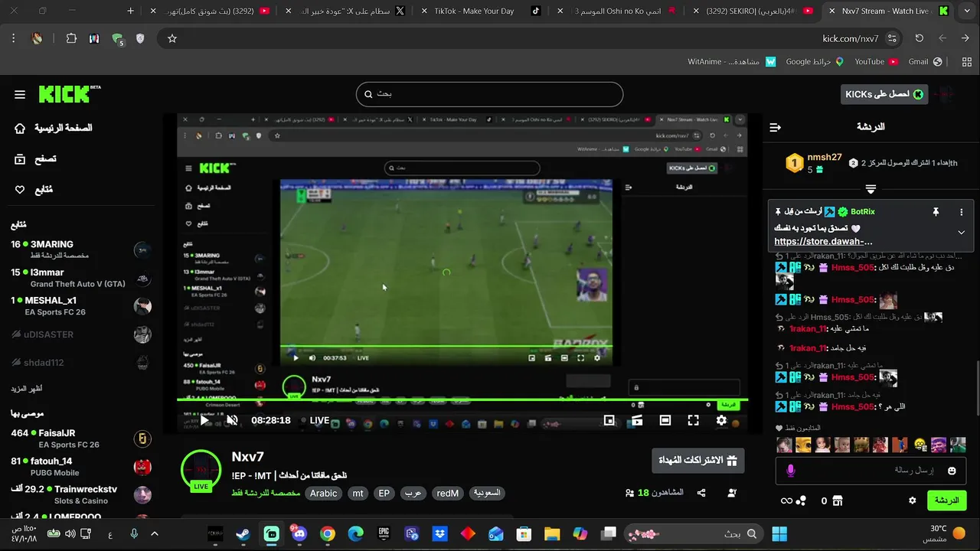
Task: Open the Kicks shop icon
Action: click(x=837, y=500)
